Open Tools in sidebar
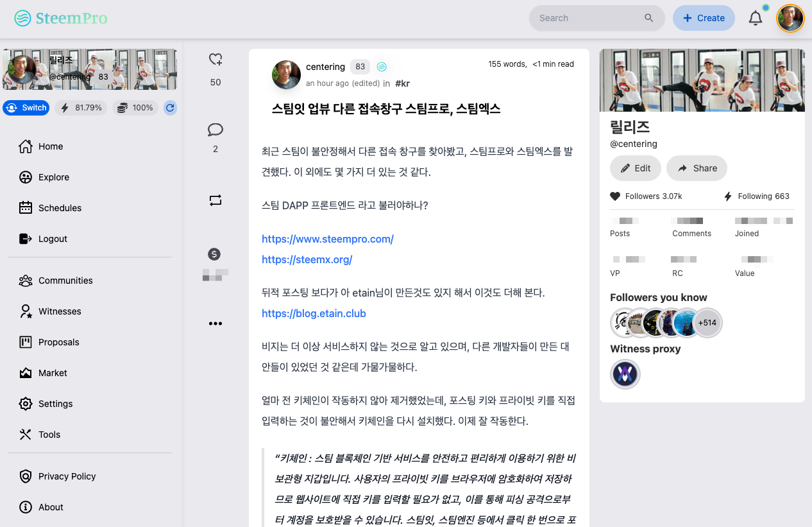812x527 pixels. pyautogui.click(x=40, y=435)
